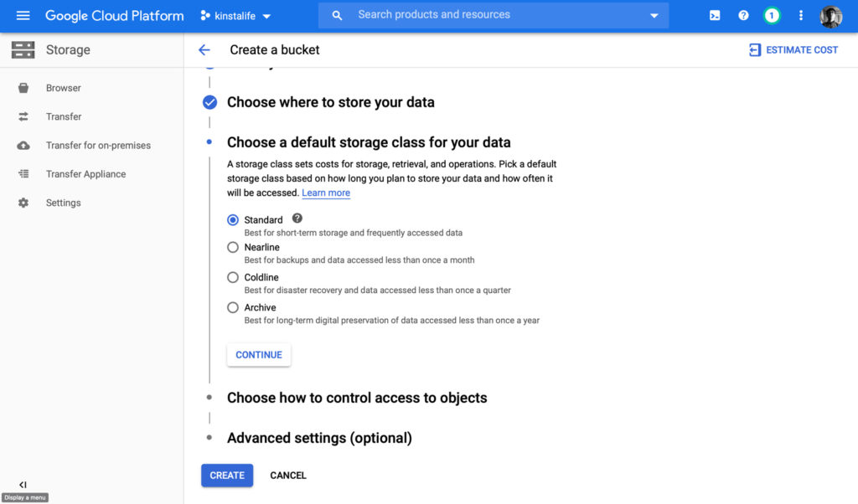Expand the search options dropdown arrow
Screen dimensions: 858x504
click(x=653, y=15)
